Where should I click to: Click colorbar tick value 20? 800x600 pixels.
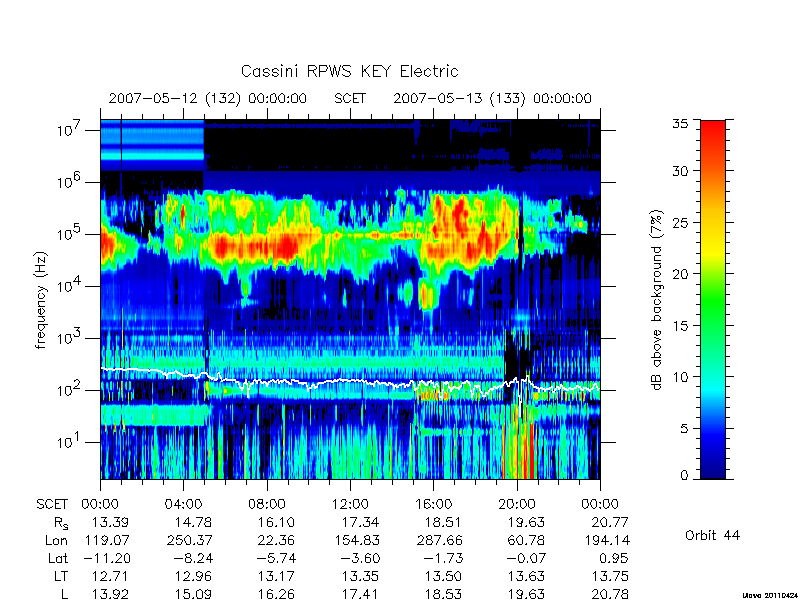pyautogui.click(x=680, y=273)
